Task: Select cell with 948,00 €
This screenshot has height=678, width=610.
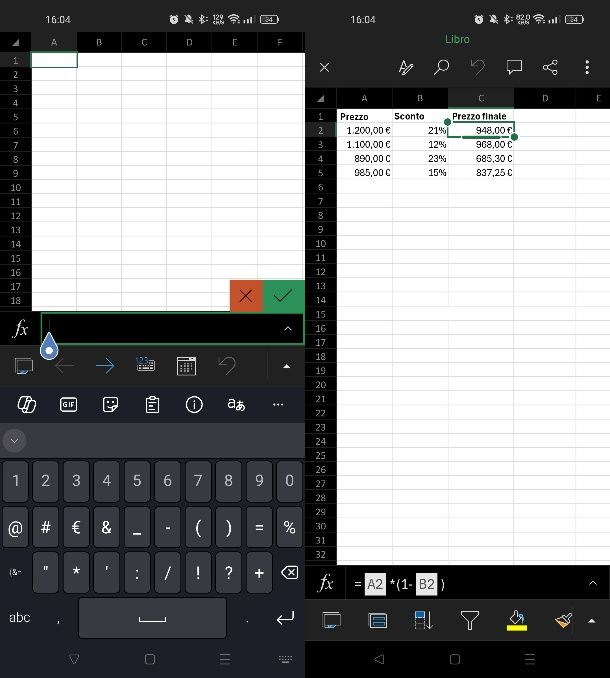Action: coord(481,130)
